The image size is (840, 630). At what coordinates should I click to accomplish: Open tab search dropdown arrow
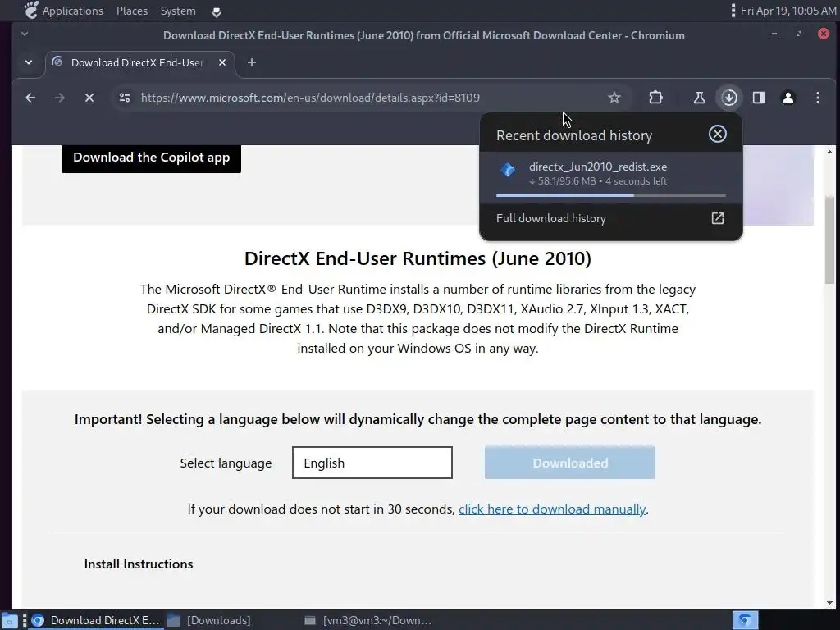29,62
